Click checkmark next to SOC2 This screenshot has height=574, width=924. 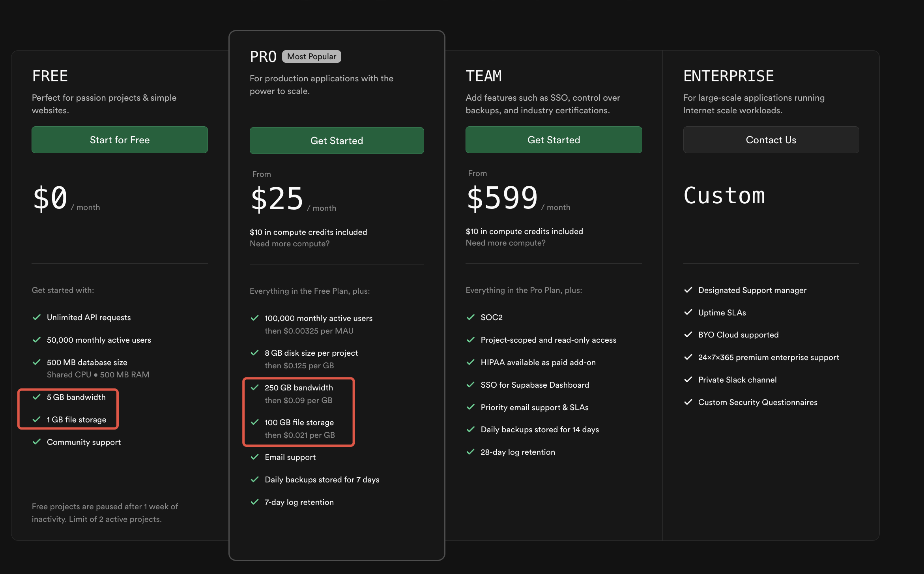pos(471,317)
